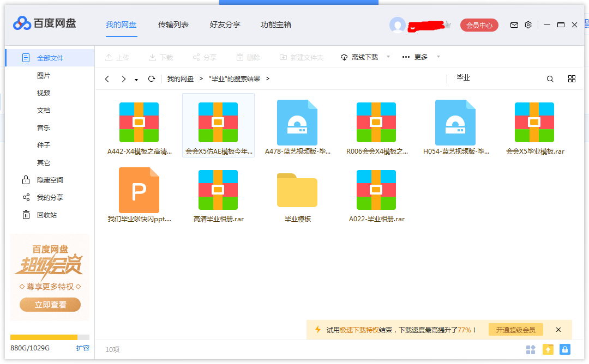Go back with the left arrow
Screen dimensions: 589x364
pyautogui.click(x=107, y=79)
